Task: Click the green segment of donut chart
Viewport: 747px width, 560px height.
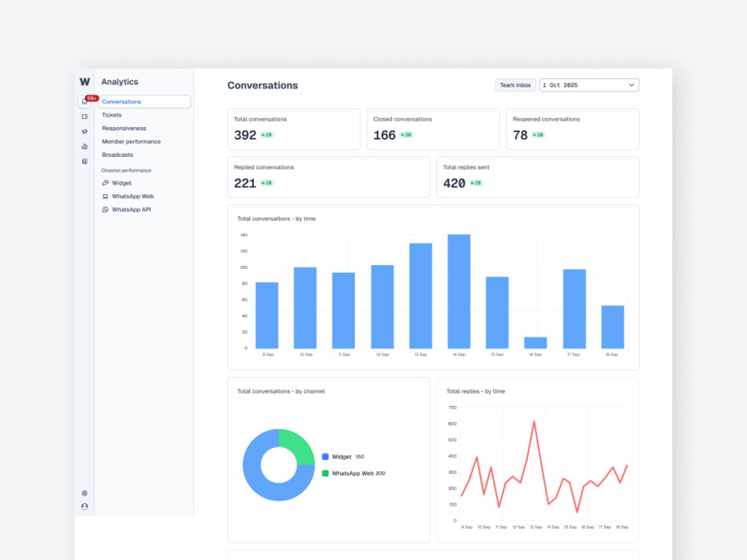Action: click(298, 445)
